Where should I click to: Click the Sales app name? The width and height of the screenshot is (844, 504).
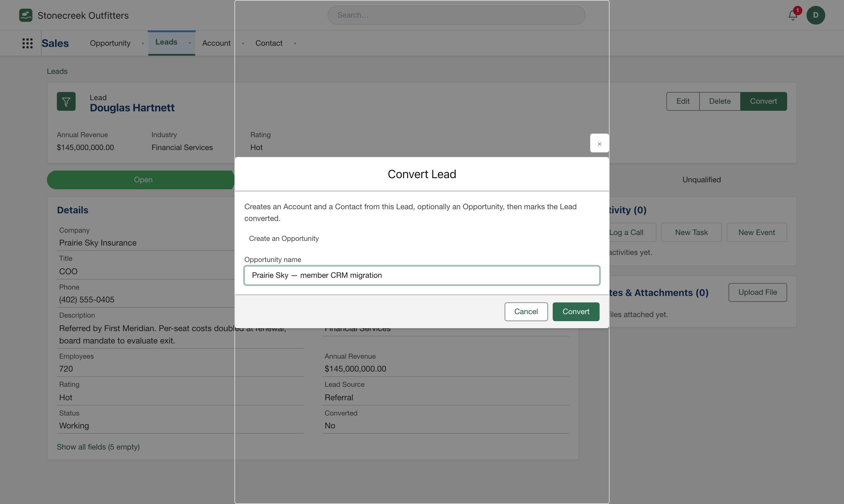point(55,43)
